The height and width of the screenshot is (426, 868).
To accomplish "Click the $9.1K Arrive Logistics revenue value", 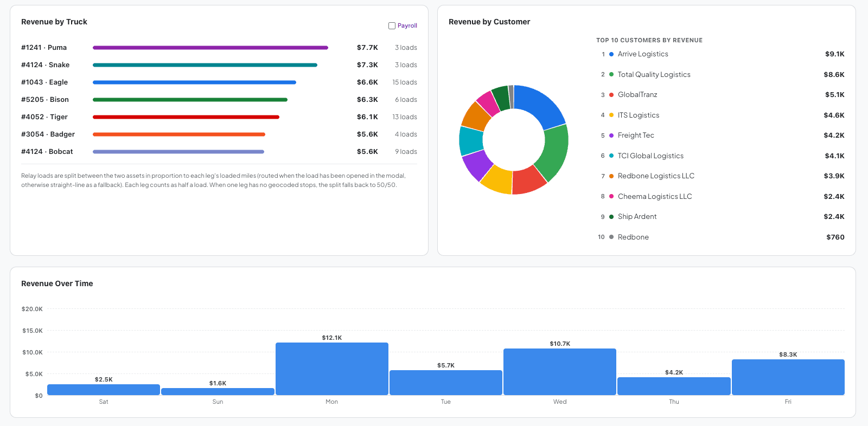I will coord(834,54).
